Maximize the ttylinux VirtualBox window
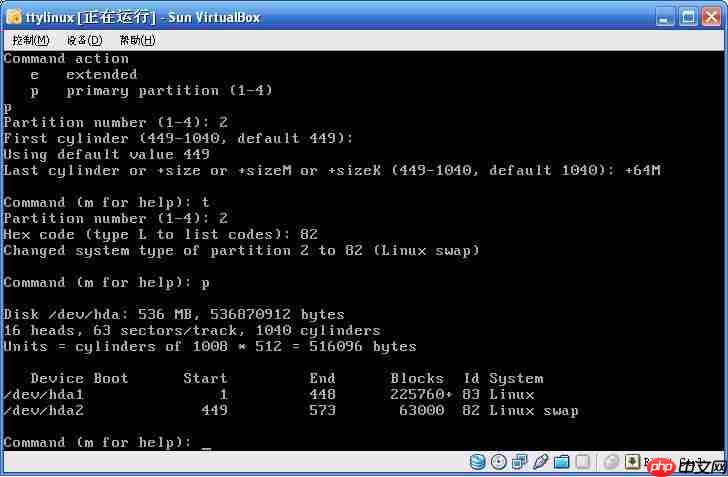The width and height of the screenshot is (728, 477). click(688, 18)
